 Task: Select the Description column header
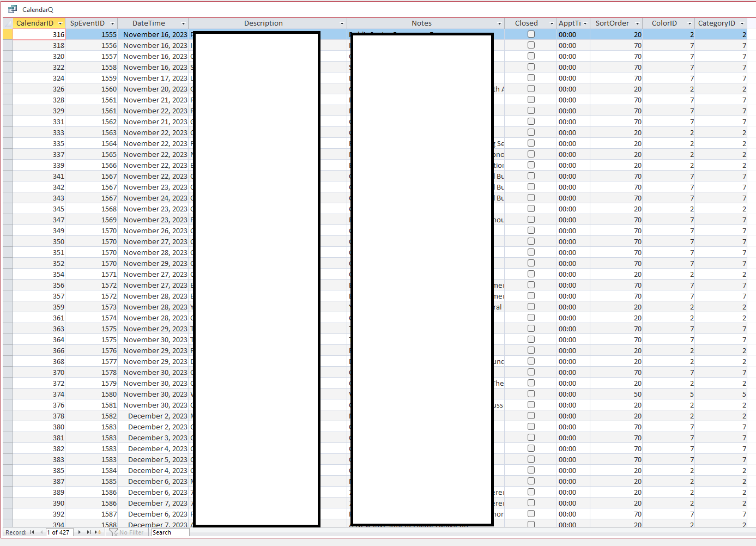coord(263,23)
